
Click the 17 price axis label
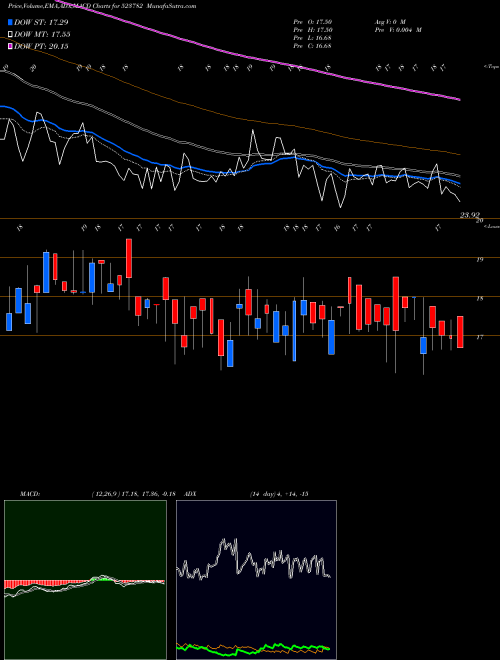pos(479,337)
